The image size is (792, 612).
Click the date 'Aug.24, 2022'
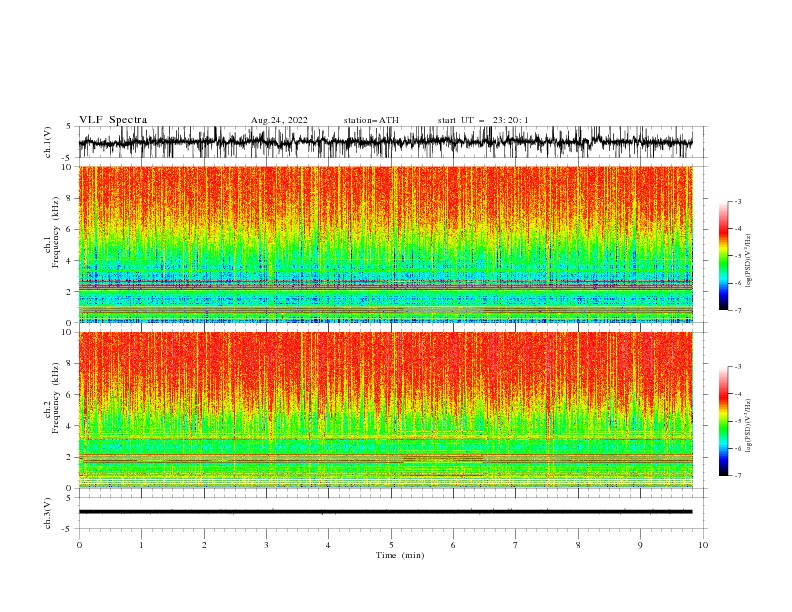point(279,120)
